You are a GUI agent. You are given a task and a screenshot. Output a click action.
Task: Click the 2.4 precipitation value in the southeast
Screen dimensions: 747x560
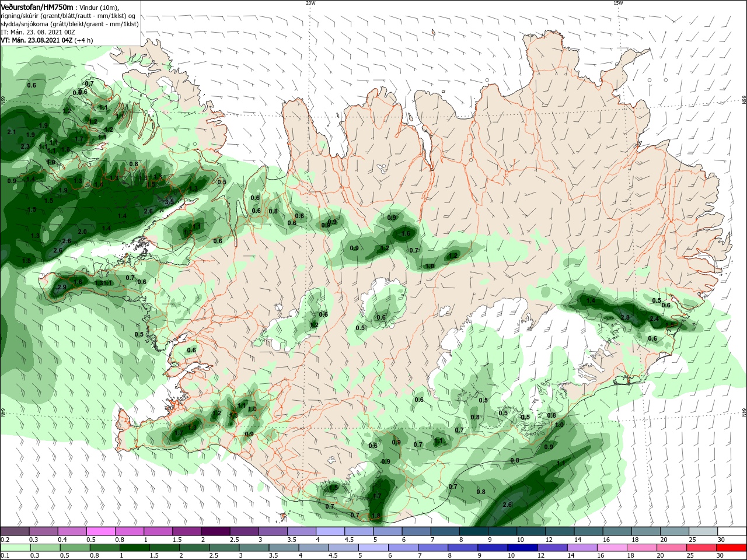click(x=654, y=318)
